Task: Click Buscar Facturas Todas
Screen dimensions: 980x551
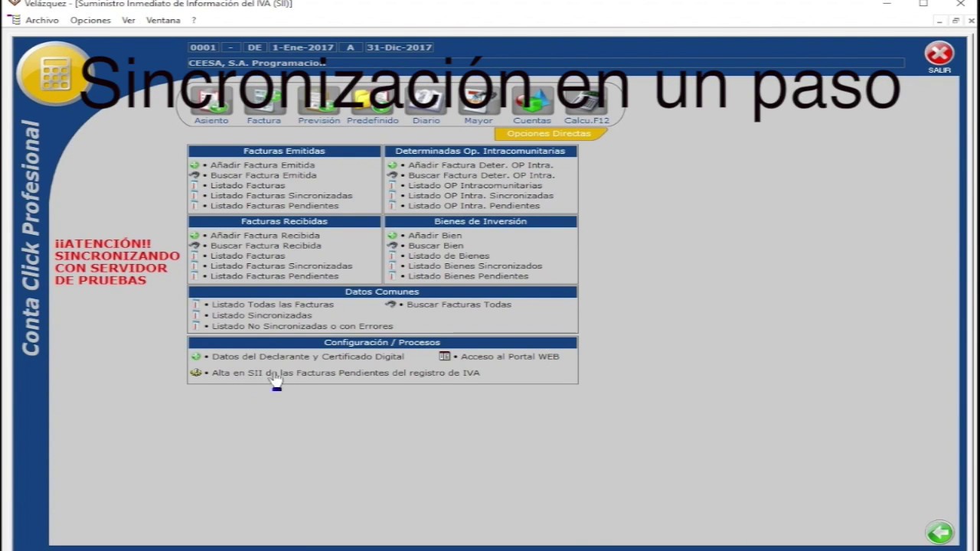Action: point(459,305)
